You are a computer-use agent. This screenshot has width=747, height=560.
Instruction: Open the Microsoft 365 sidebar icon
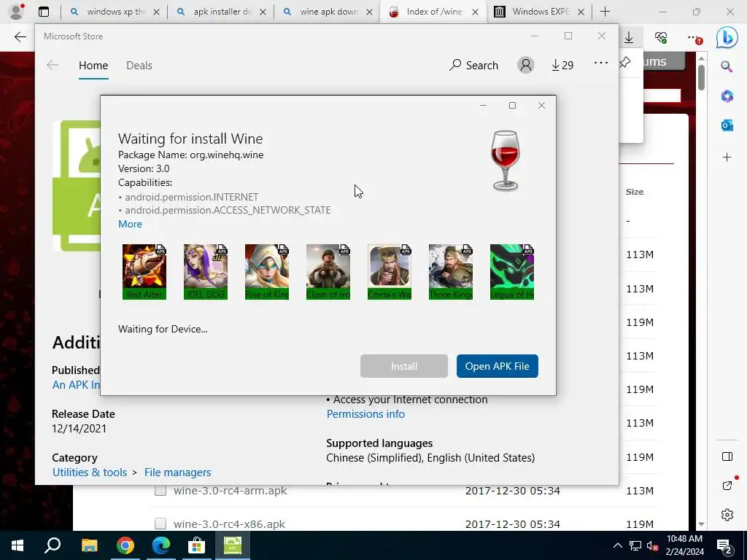tap(727, 96)
